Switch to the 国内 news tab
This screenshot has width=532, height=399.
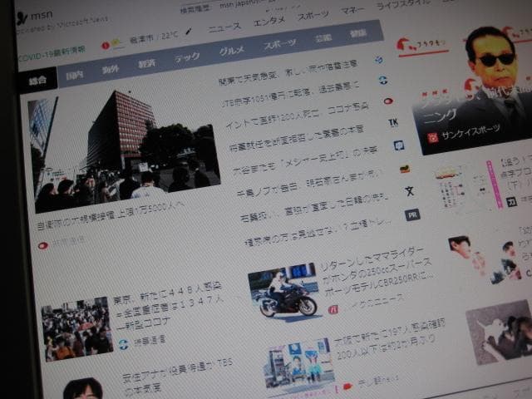point(76,75)
